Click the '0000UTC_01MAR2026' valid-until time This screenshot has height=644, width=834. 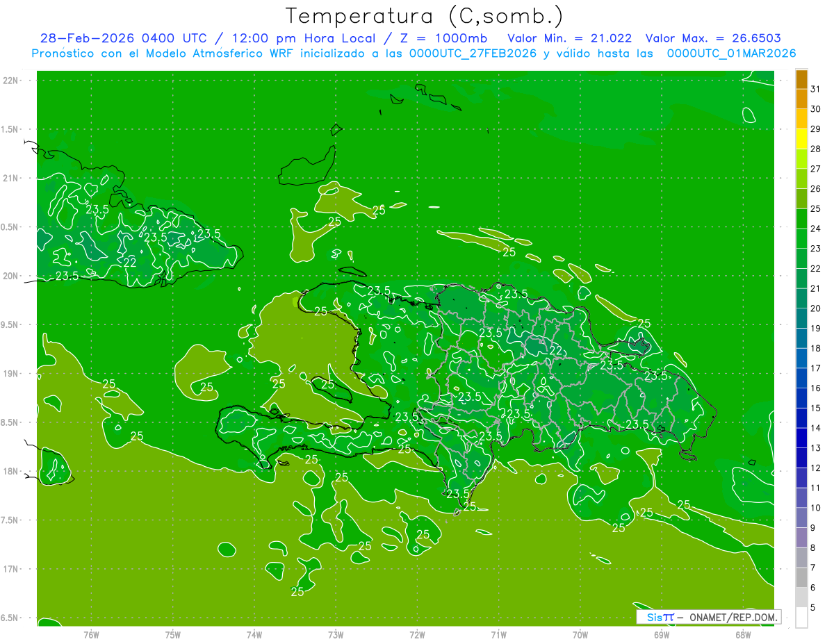coord(731,53)
